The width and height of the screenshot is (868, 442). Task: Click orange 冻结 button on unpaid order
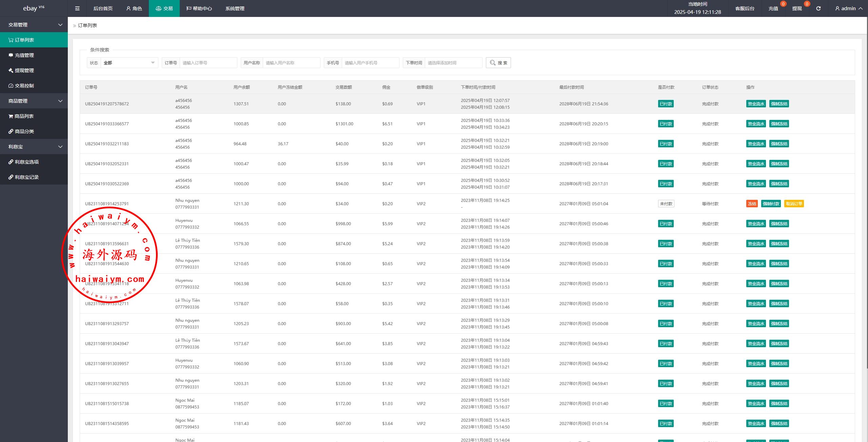click(x=752, y=204)
